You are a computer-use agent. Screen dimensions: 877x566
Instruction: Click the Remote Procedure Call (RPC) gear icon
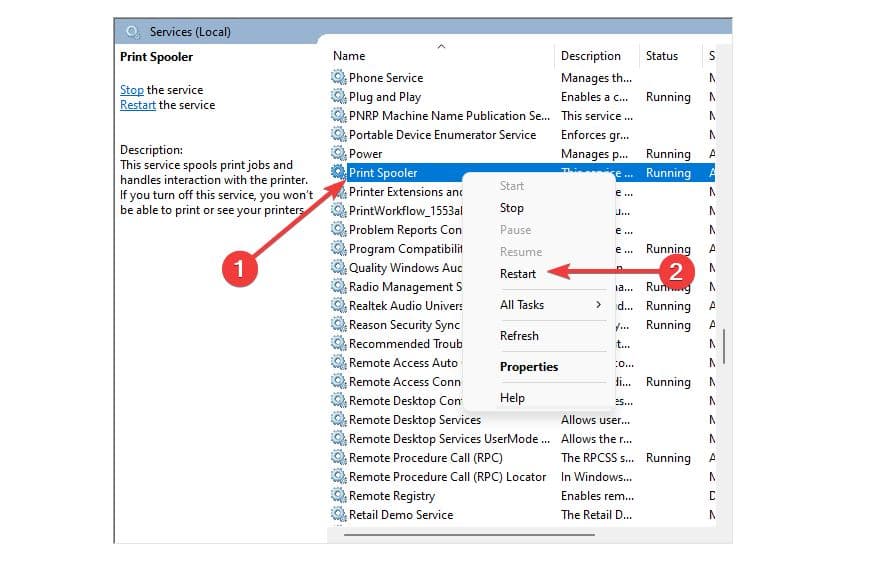[x=338, y=457]
